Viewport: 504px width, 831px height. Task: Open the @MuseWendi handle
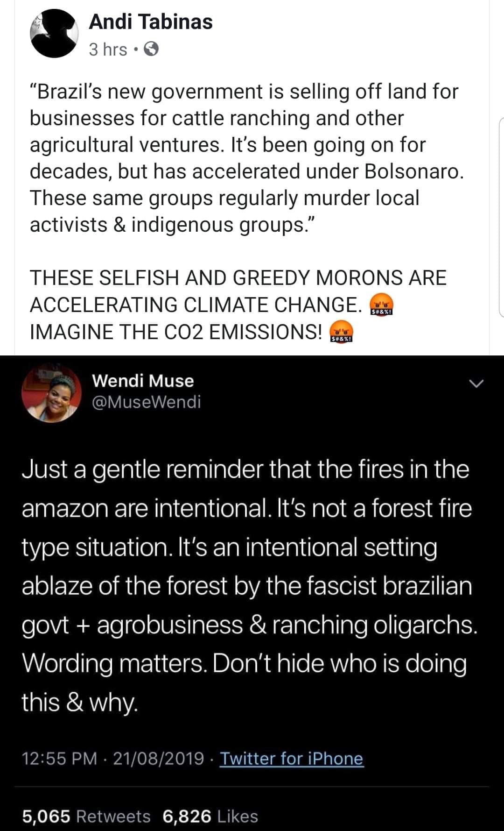click(147, 401)
